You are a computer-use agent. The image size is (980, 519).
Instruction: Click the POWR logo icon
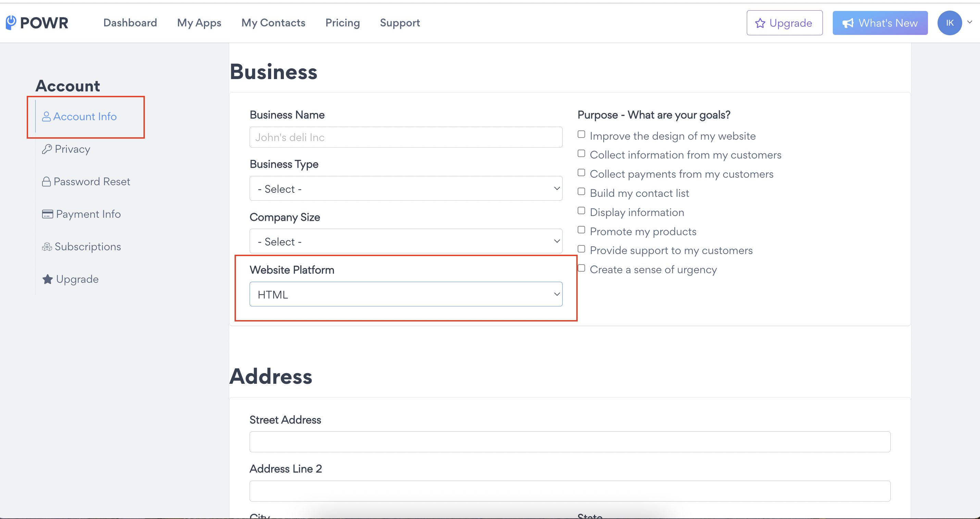[x=11, y=23]
